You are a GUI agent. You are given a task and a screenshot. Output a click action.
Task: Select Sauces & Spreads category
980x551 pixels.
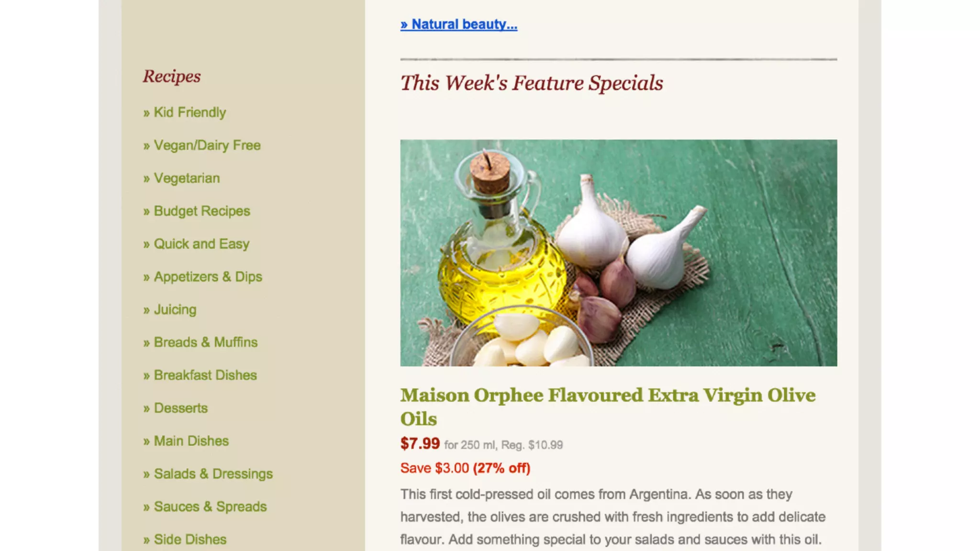click(x=205, y=507)
